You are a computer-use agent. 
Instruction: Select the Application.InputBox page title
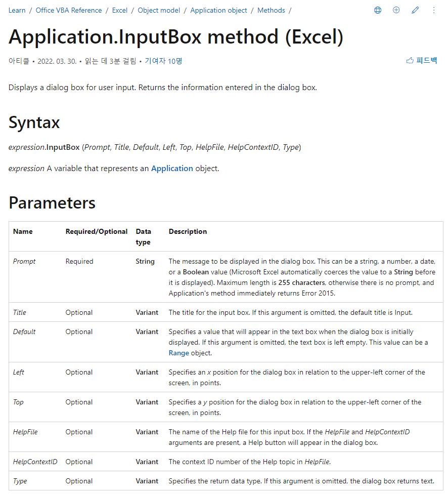click(x=175, y=36)
